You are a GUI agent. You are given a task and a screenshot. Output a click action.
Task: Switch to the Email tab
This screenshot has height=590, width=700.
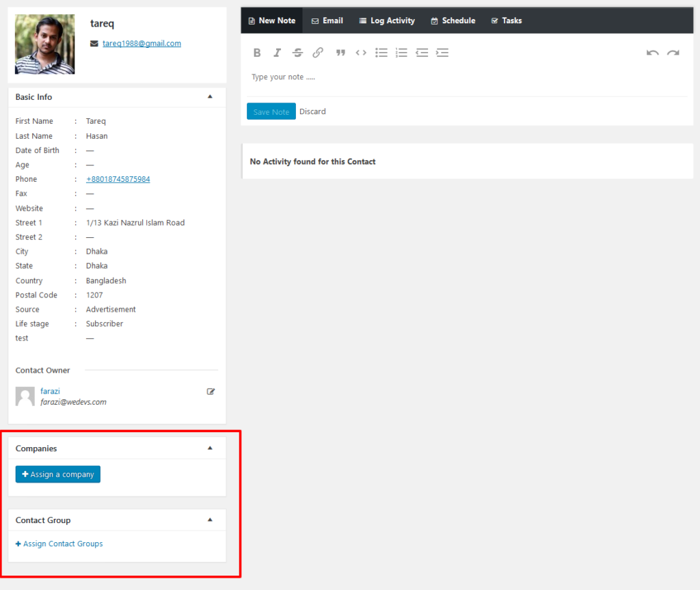point(327,21)
